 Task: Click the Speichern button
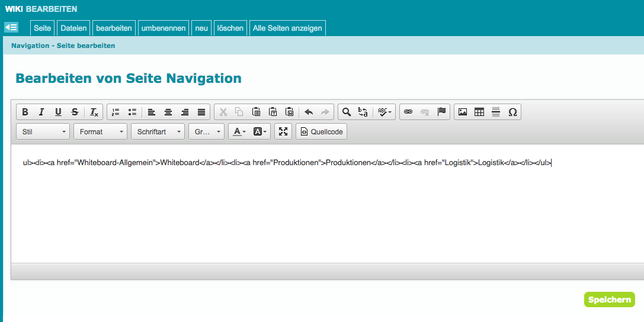pyautogui.click(x=609, y=300)
